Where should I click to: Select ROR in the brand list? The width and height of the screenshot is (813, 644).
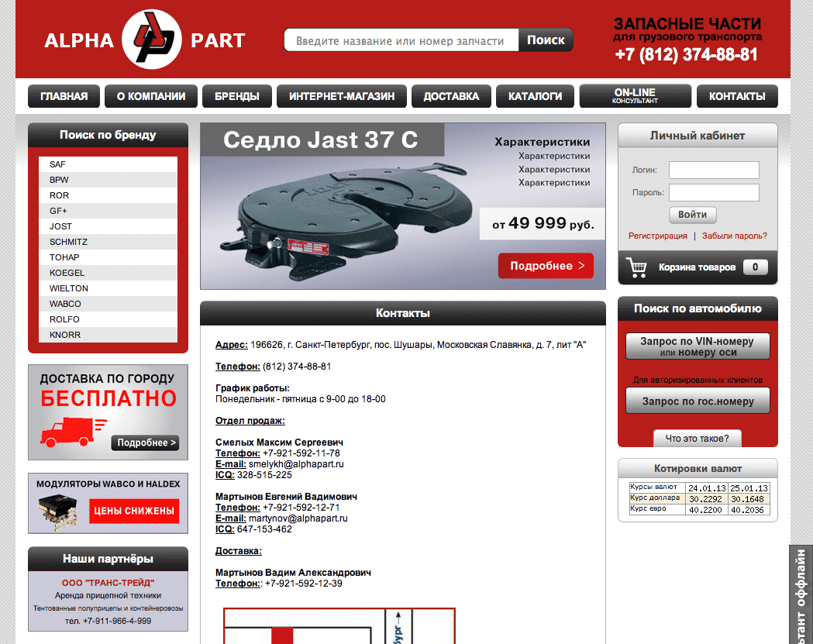pos(108,195)
